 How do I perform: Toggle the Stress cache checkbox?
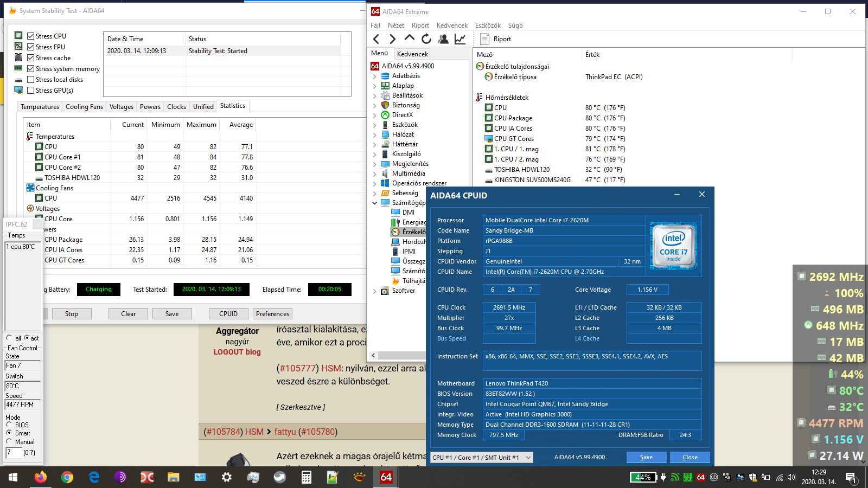pyautogui.click(x=31, y=58)
